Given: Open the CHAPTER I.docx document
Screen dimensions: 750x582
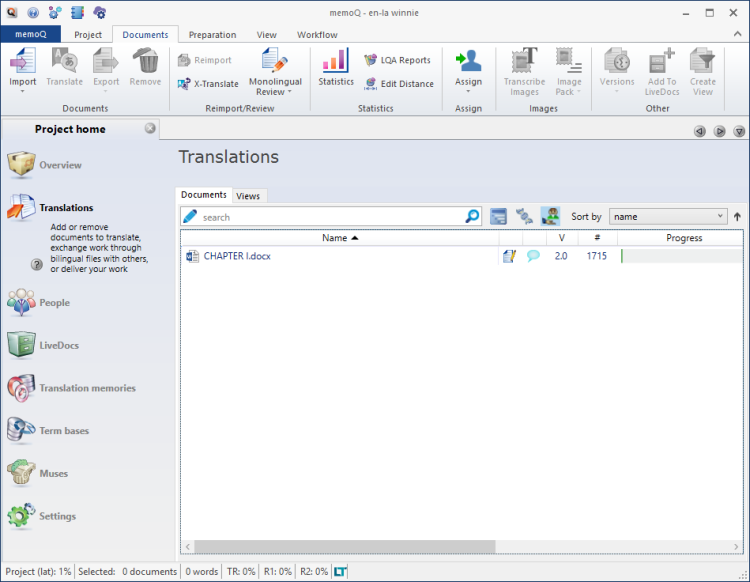Looking at the screenshot, I should pos(236,256).
